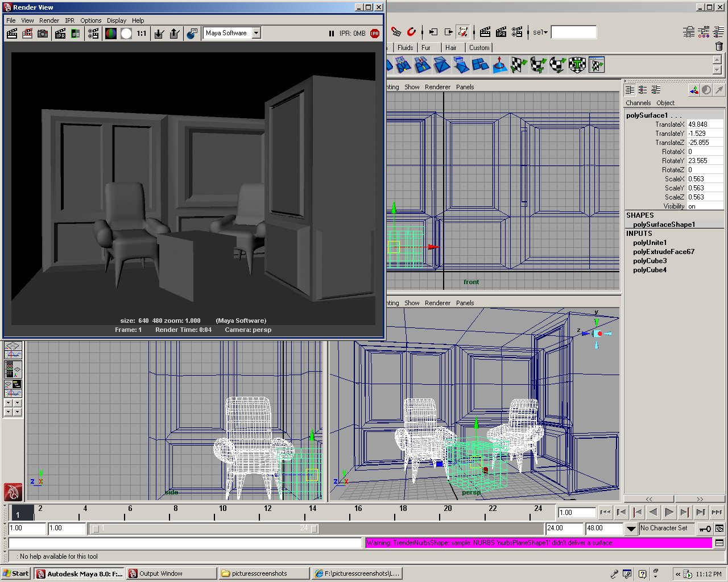Toggle Display Alpha Channel white circle
The height and width of the screenshot is (582, 728).
tap(126, 34)
